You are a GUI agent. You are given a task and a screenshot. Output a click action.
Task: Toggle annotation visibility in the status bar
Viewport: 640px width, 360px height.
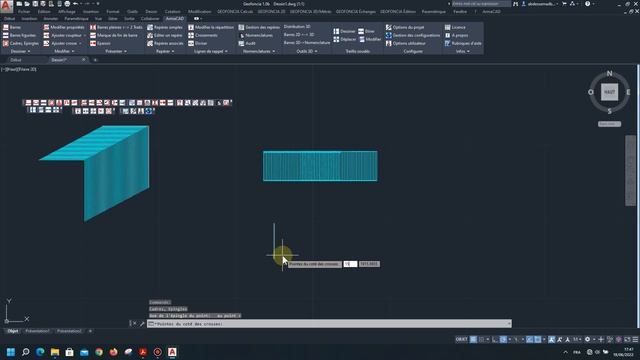552,340
